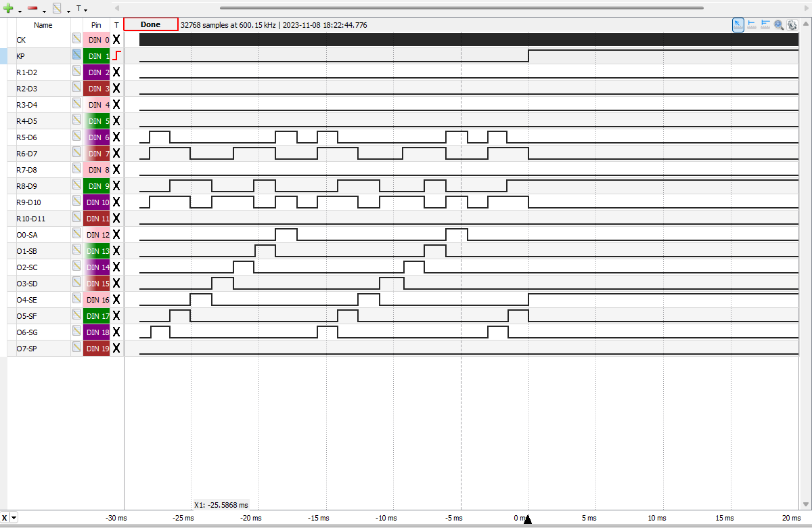Image resolution: width=812 pixels, height=528 pixels.
Task: Expand the T trigger dropdown in toolbar
Action: coord(81,9)
